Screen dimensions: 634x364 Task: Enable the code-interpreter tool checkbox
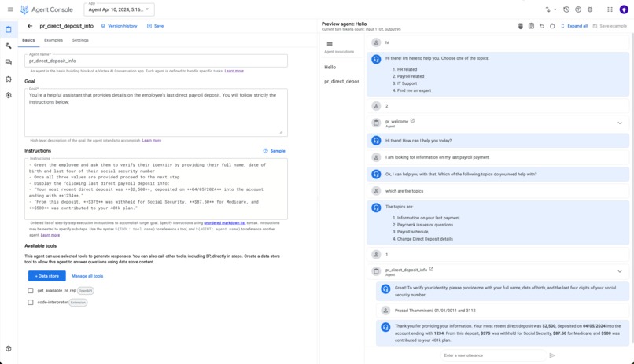point(31,302)
